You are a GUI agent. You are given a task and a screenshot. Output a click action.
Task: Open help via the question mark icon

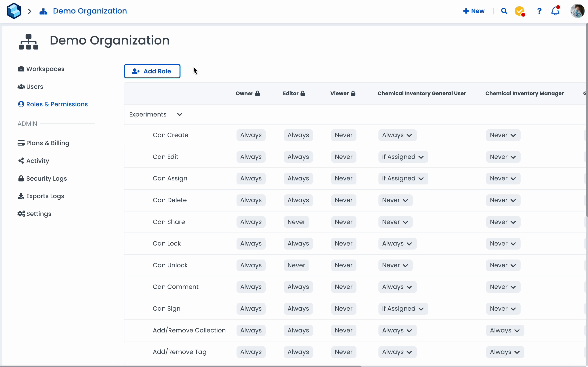539,11
